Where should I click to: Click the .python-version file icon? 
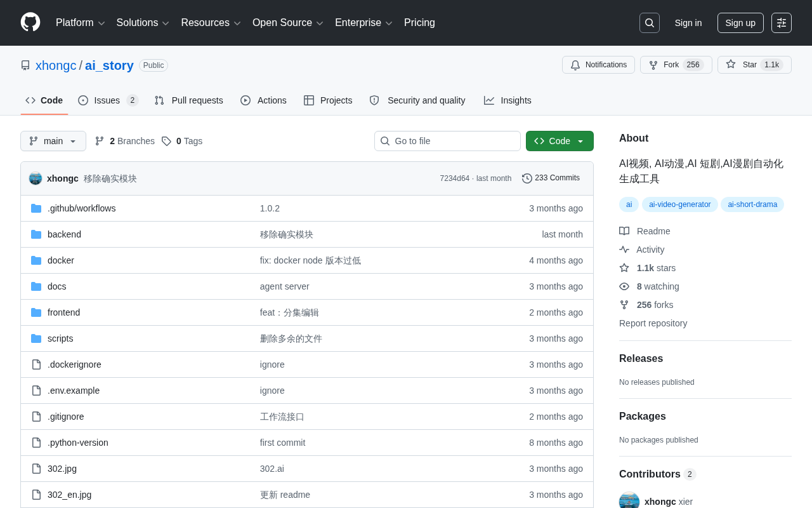36,443
